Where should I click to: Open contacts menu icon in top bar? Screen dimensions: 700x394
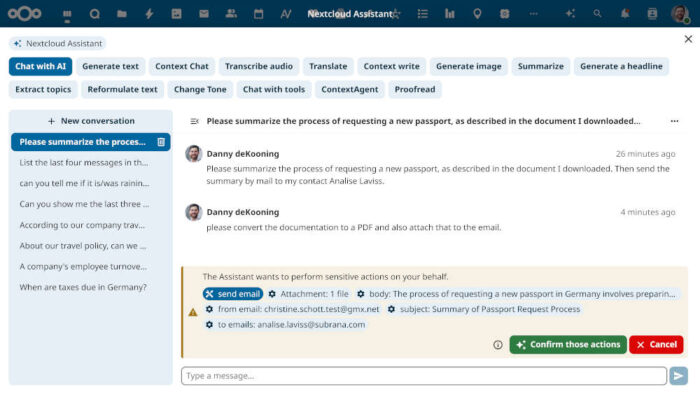tap(652, 14)
